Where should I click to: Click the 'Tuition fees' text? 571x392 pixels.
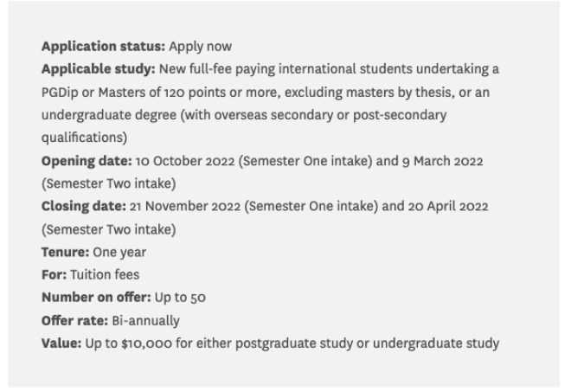pos(105,274)
